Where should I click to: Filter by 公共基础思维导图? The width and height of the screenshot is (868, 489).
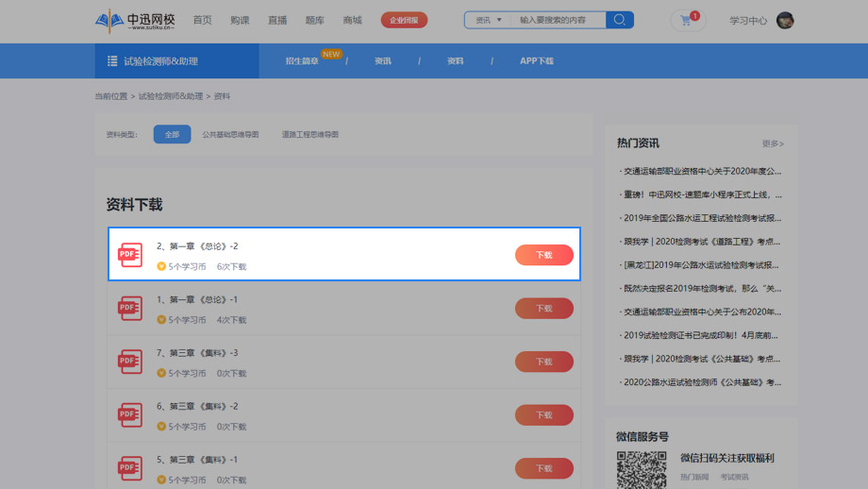[230, 135]
